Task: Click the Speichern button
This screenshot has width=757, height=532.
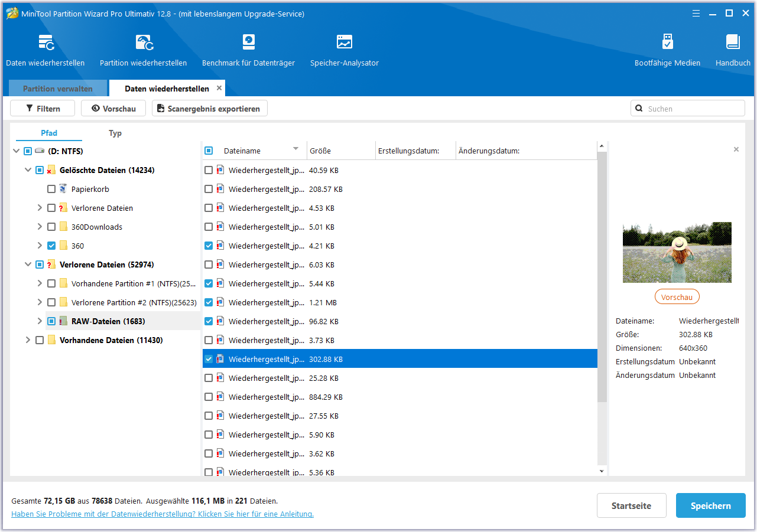Action: point(711,505)
